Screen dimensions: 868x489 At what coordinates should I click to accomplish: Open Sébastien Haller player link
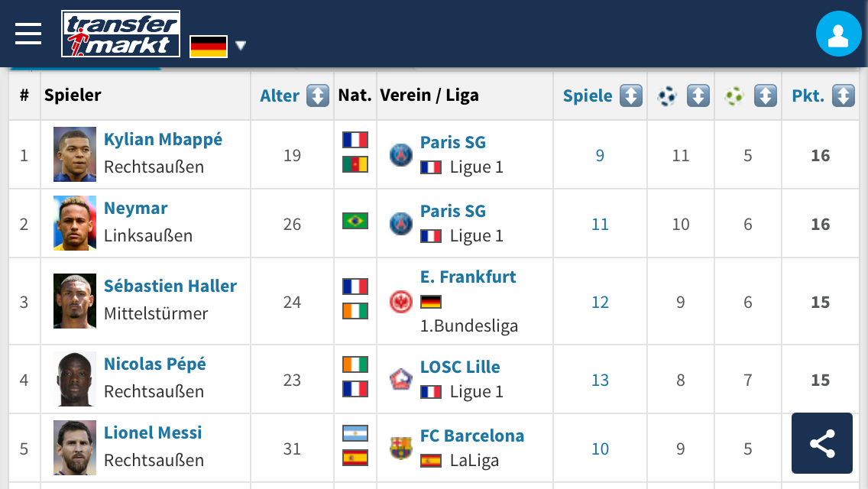170,286
